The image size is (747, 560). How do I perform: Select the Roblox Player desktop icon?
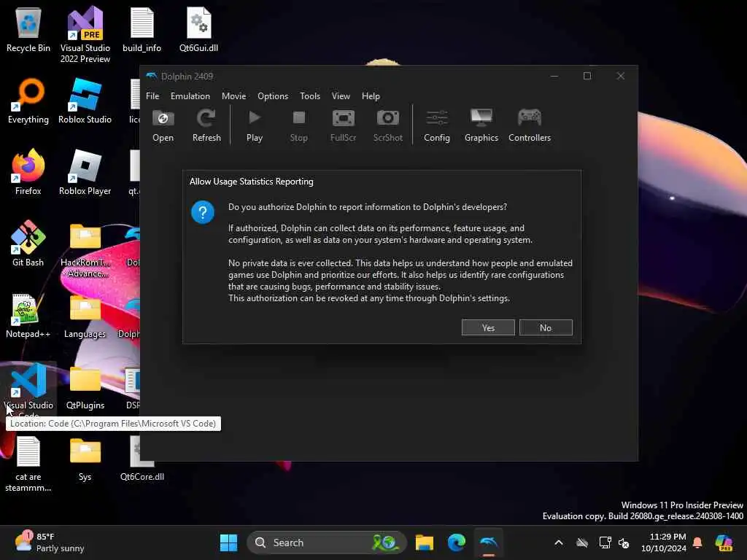[85, 172]
